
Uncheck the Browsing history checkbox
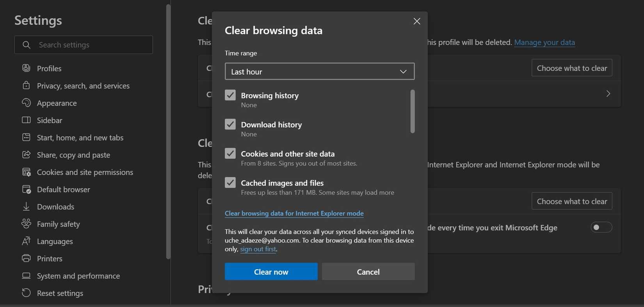230,95
